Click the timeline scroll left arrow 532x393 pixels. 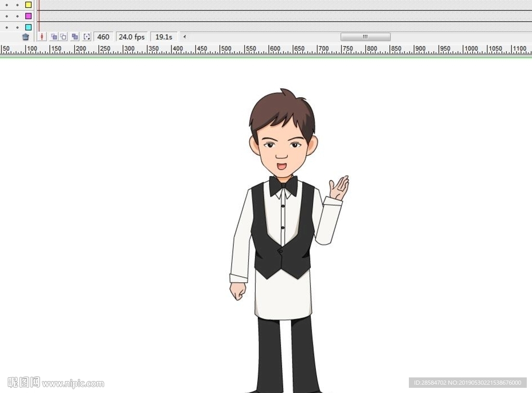coord(184,37)
